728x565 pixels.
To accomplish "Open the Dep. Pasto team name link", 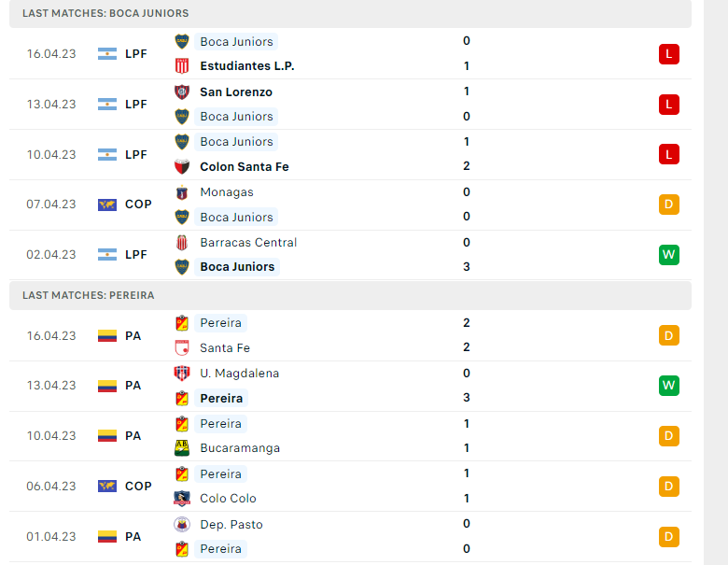I will (x=231, y=524).
